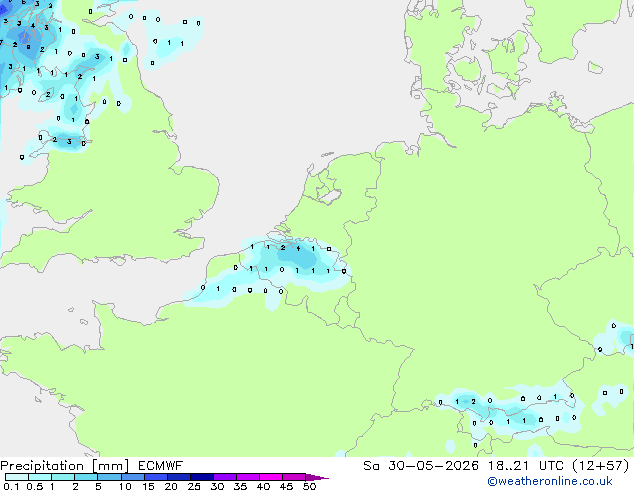Viewport: 634px width, 490px height.
Task: Click the over-50 mm arrow tip of the legend
Action: click(x=316, y=477)
